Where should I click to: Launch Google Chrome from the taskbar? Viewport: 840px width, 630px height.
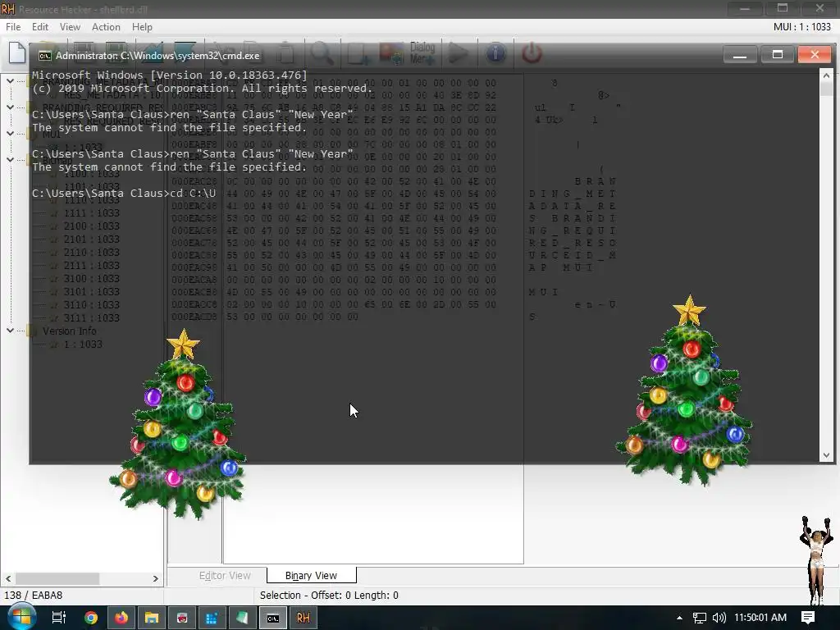click(91, 618)
